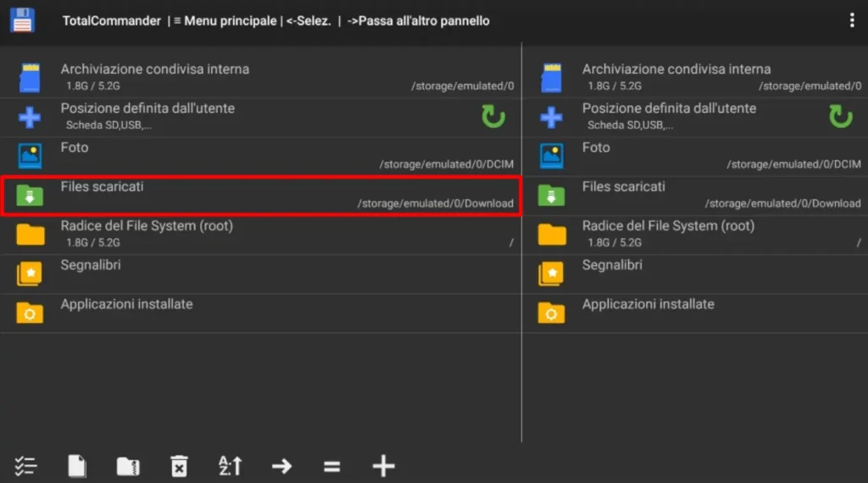868x483 pixels.
Task: Click '/storage/emulated/0/DCIM' path in left panel
Action: click(x=447, y=164)
